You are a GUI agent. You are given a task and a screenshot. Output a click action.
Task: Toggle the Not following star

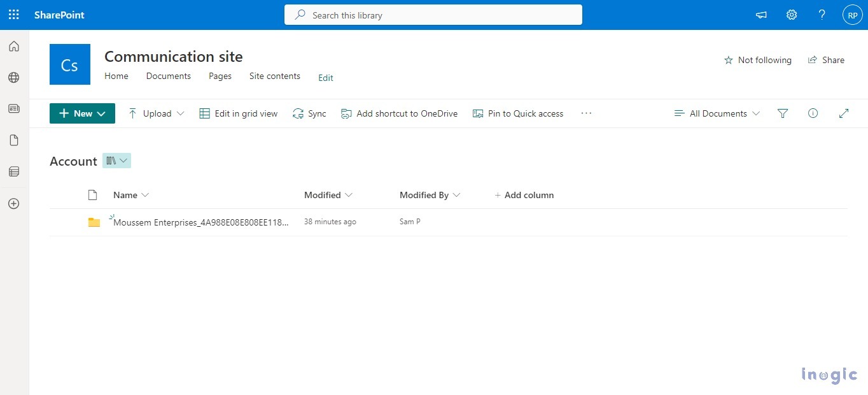tap(758, 60)
